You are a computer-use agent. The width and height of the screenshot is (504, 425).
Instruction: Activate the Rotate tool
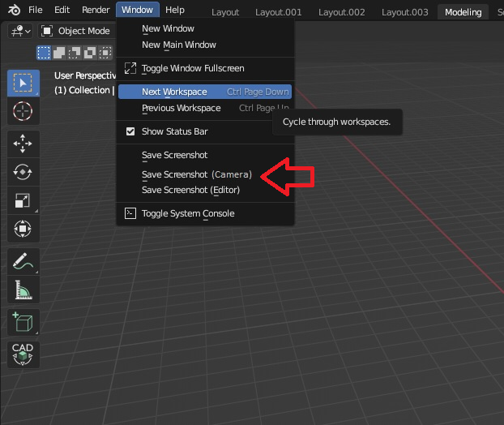point(23,172)
